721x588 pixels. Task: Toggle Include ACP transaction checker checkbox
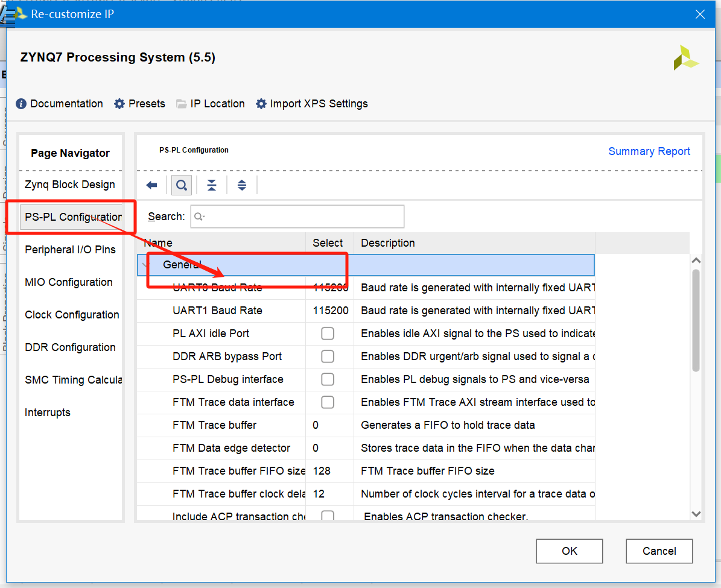328,516
